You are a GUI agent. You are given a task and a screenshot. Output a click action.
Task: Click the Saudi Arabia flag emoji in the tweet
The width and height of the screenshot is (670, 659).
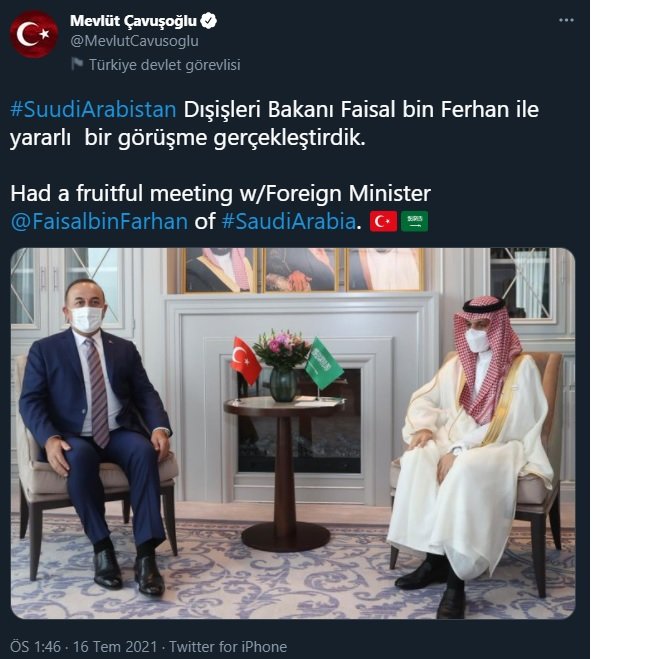coord(414,221)
